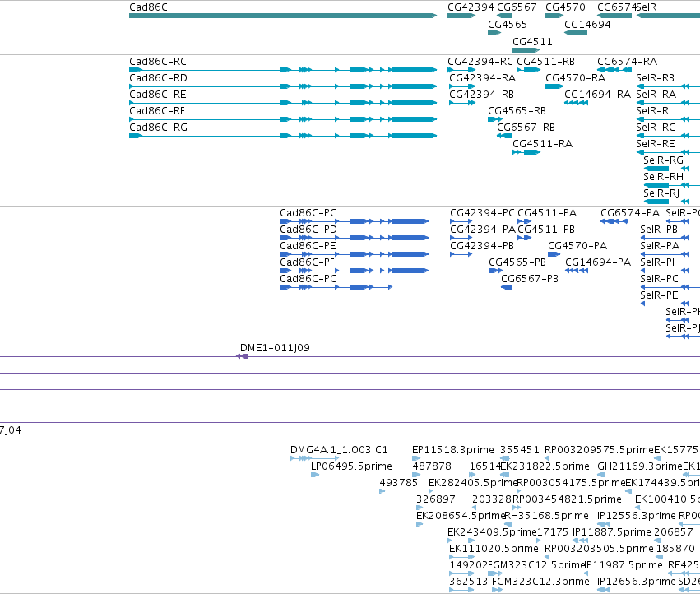Open the Cad86C-RG transcript
700x594 pixels.
[x=283, y=136]
